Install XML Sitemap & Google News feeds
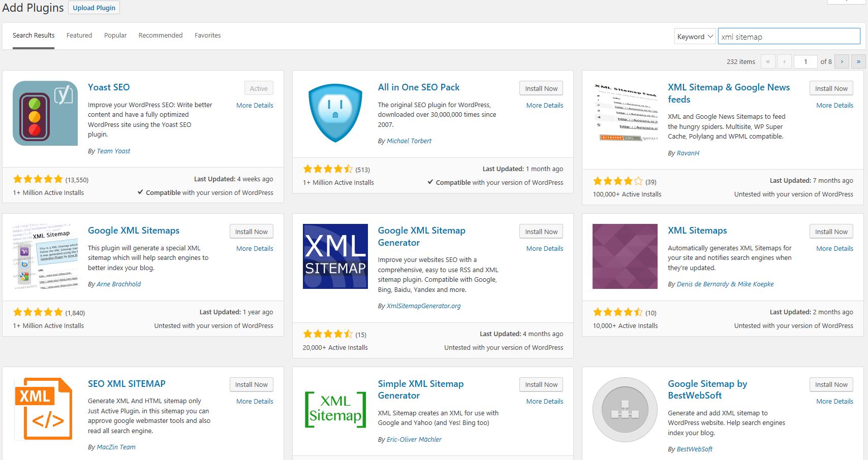The image size is (868, 460). point(831,88)
